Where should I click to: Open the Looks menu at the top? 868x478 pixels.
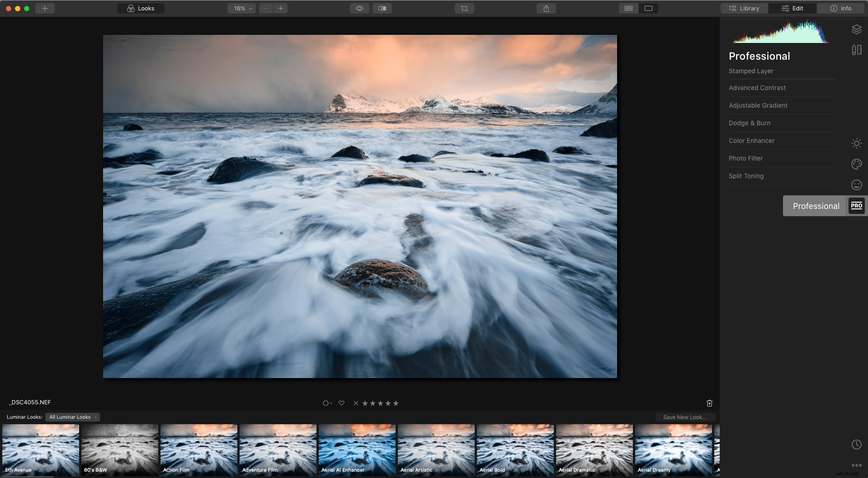[141, 8]
